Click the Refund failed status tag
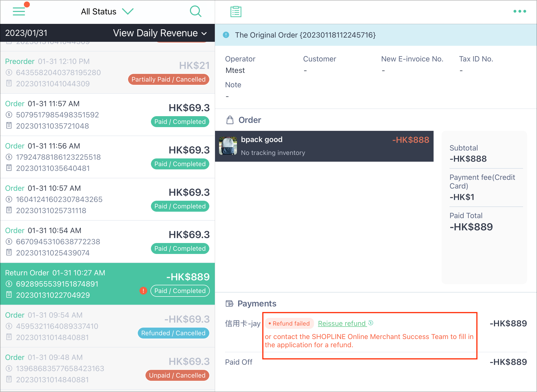The height and width of the screenshot is (392, 537). 289,323
